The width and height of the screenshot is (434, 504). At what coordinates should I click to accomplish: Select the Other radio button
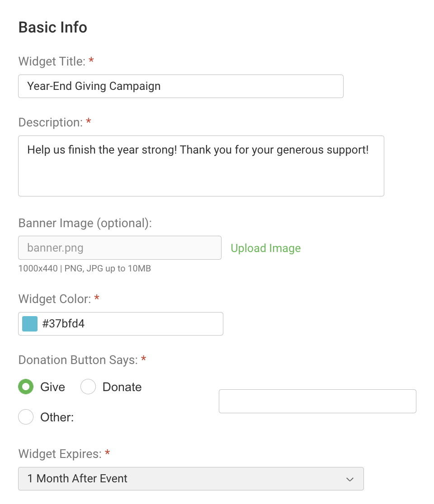[26, 417]
